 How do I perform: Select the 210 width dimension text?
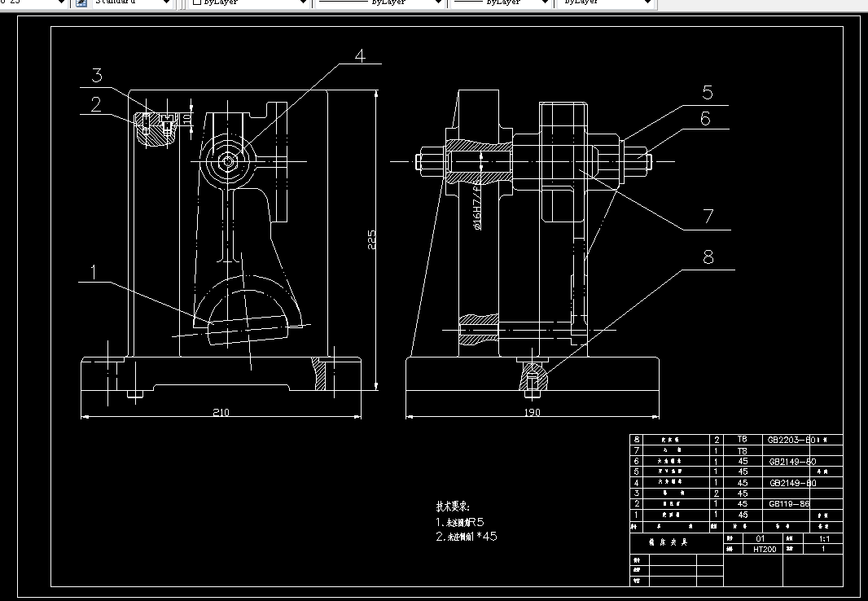[x=221, y=412]
